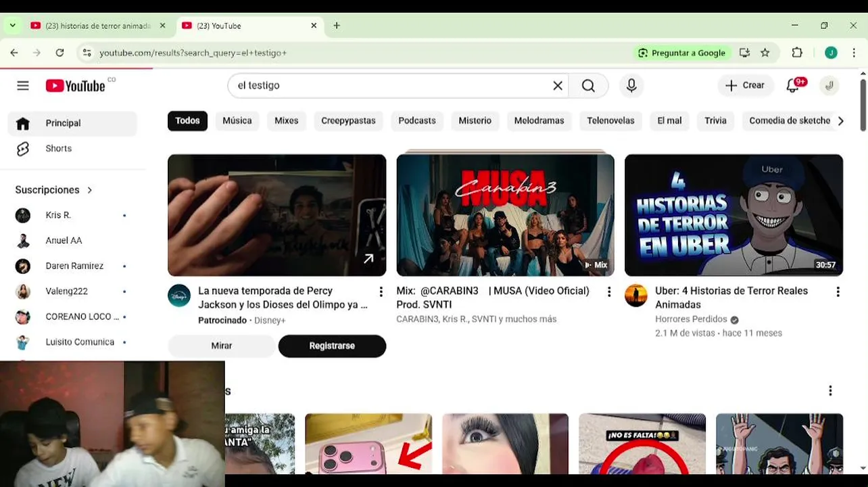Open the MUSA CARABIN3 mix thumbnail
This screenshot has width=868, height=487.
pos(506,215)
